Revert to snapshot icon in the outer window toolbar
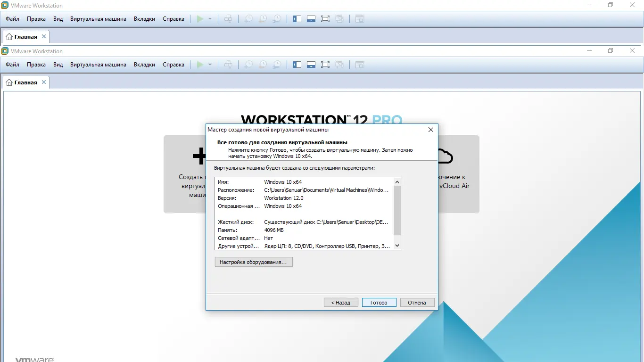This screenshot has width=644, height=362. click(x=263, y=19)
